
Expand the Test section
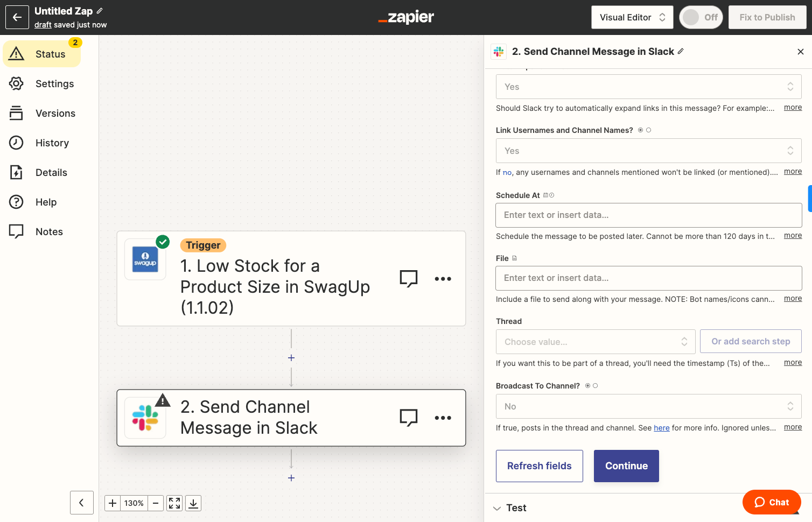point(510,508)
